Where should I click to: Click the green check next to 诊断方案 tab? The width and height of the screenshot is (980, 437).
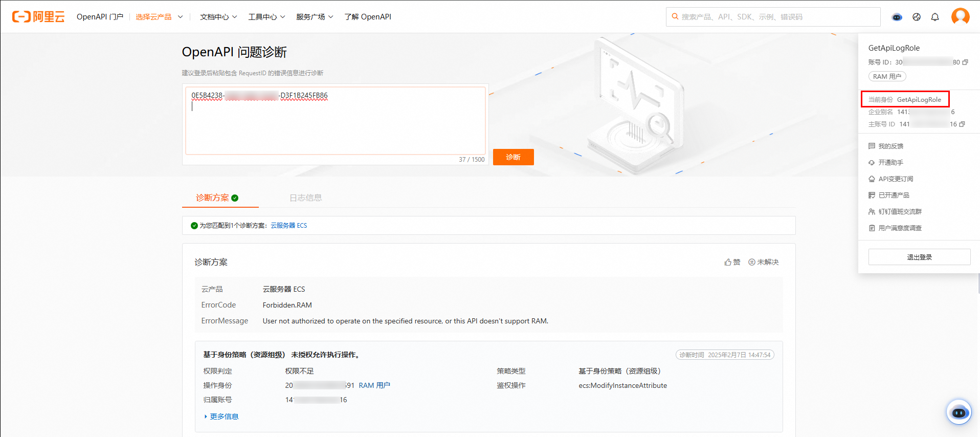coord(235,198)
